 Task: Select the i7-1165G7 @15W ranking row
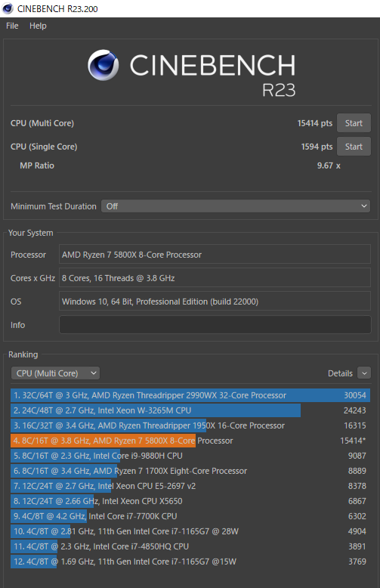tap(190, 562)
